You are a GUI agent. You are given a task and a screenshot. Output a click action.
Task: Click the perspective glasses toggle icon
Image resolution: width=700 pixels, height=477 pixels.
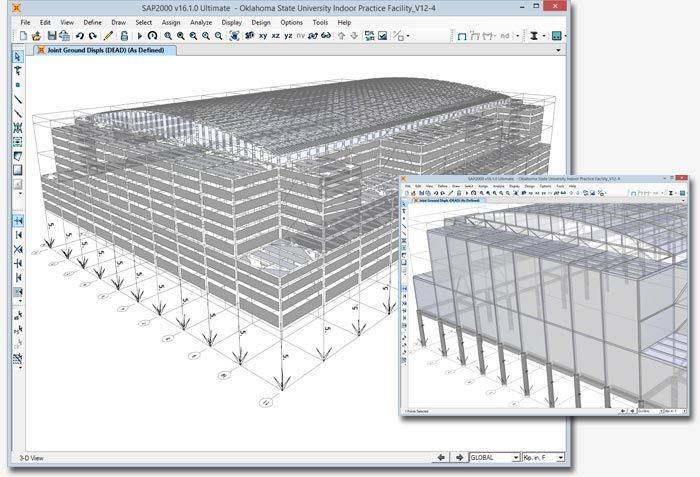pyautogui.click(x=326, y=36)
